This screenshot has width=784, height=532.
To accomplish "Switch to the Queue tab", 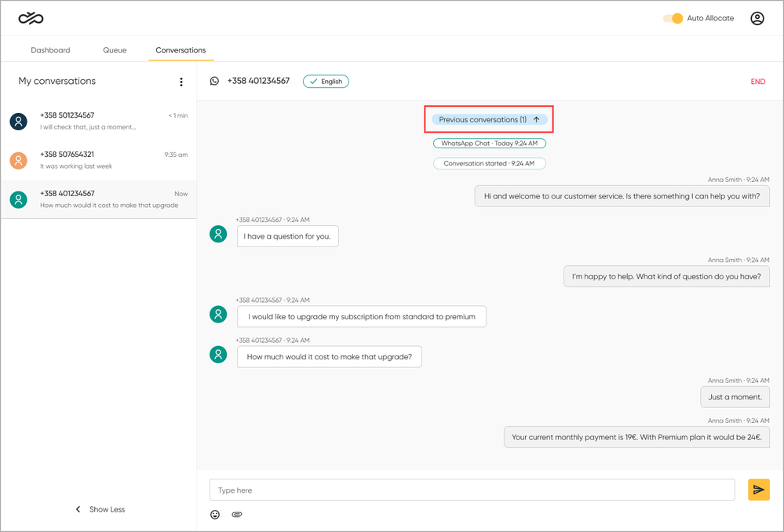I will (115, 50).
